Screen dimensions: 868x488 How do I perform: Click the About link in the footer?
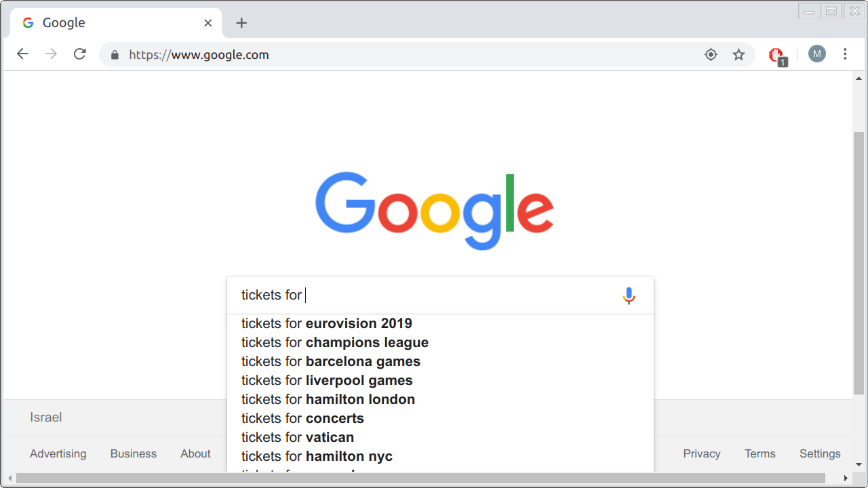195,453
